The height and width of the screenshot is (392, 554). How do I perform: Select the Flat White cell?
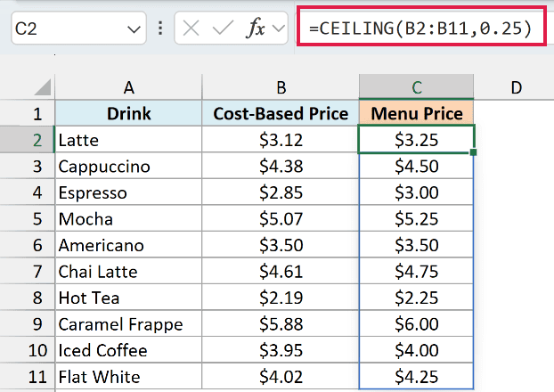click(128, 377)
